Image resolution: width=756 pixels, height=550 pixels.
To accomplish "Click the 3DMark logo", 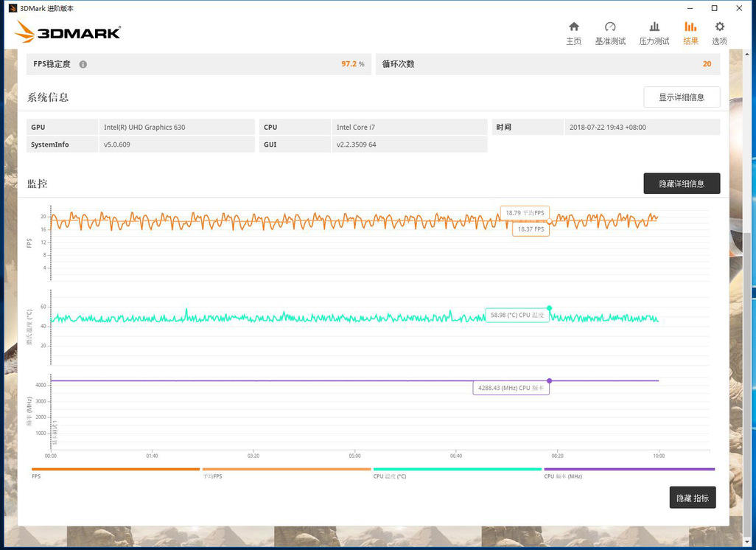I will pos(68,32).
